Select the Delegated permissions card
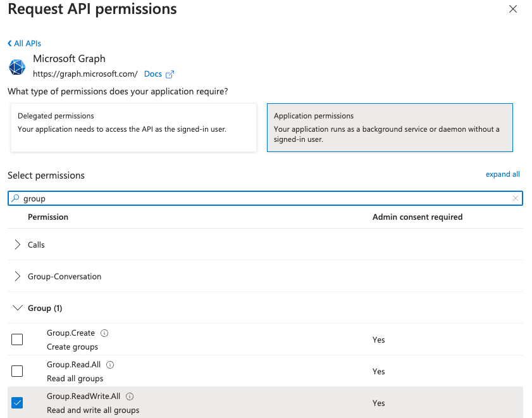Viewport: 532px width, 418px height. point(133,128)
